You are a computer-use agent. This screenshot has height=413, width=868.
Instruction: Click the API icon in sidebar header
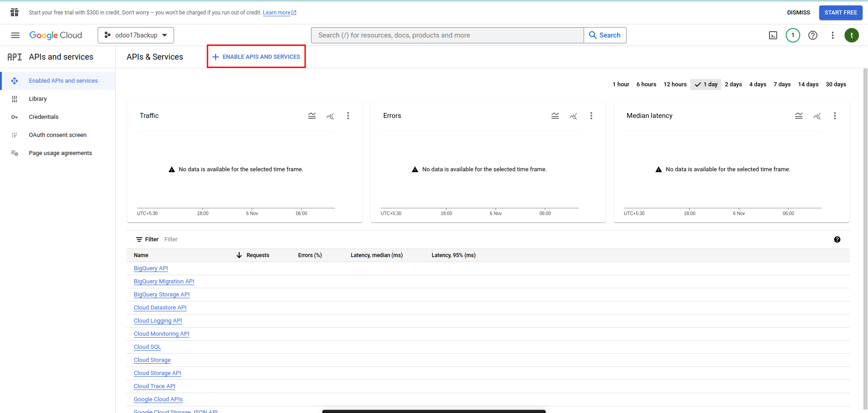(x=14, y=57)
